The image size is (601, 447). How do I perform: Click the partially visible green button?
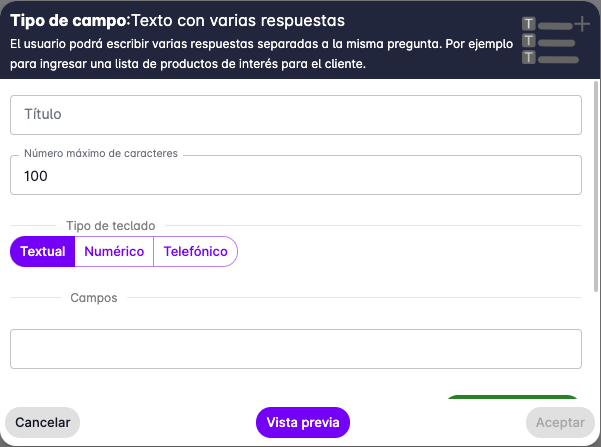pos(511,399)
